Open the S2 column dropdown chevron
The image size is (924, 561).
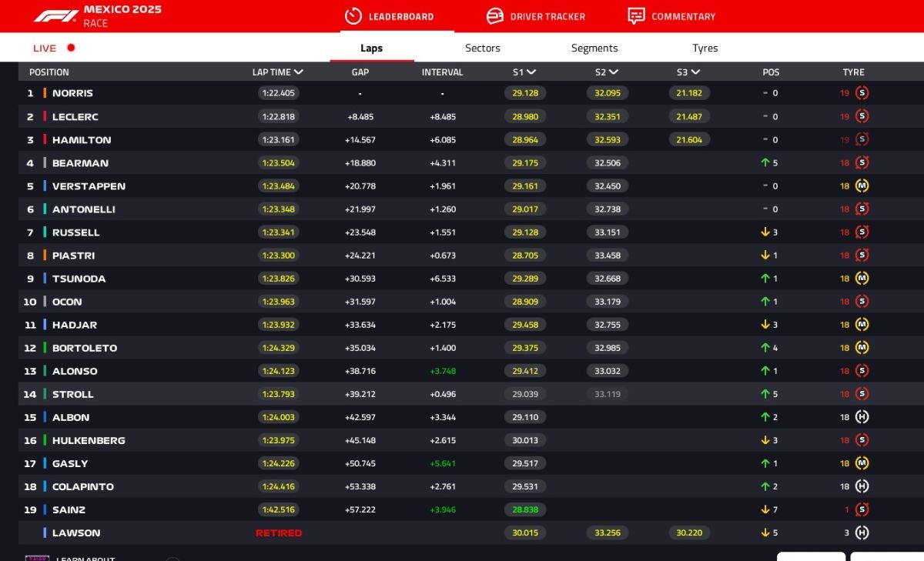(613, 72)
